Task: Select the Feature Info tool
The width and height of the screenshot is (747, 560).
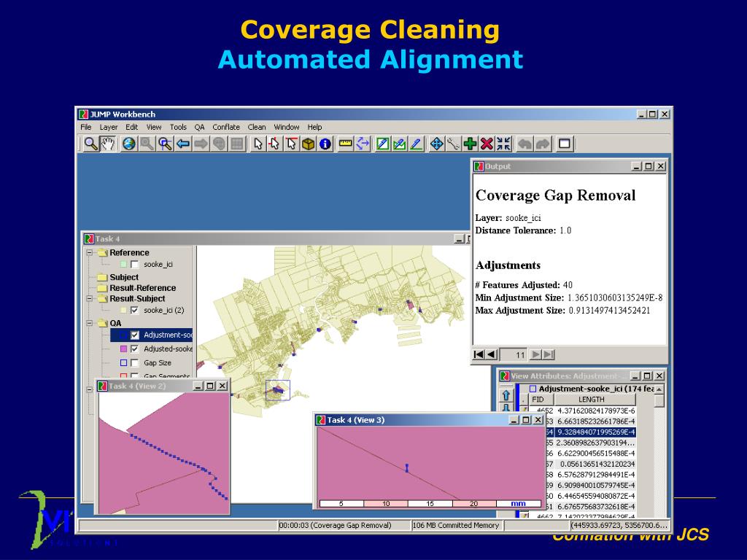Action: tap(325, 144)
